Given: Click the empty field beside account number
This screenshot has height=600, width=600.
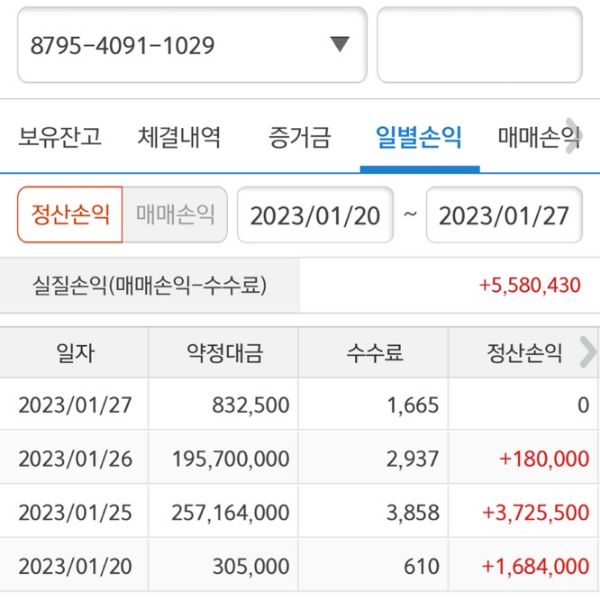Looking at the screenshot, I should pyautogui.click(x=479, y=45).
